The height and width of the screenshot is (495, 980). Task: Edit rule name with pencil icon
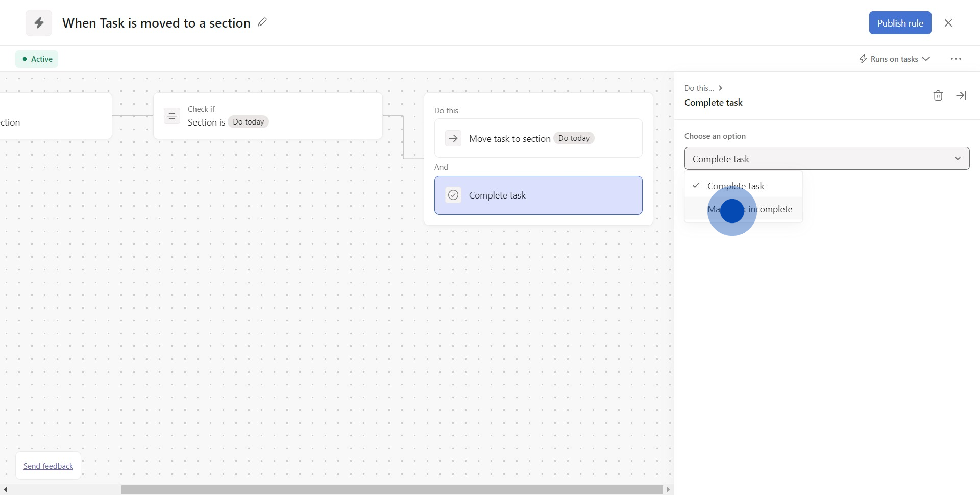point(262,22)
